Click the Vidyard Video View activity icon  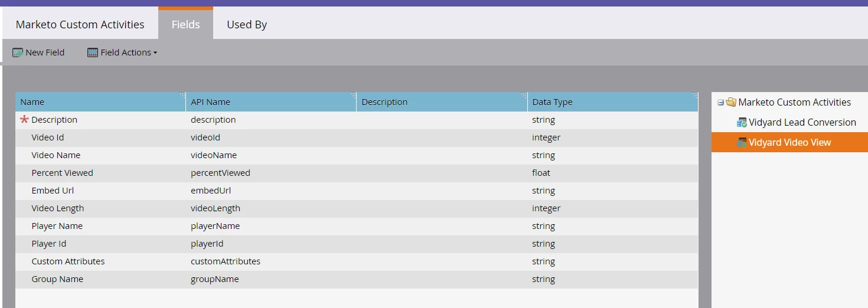(x=742, y=142)
